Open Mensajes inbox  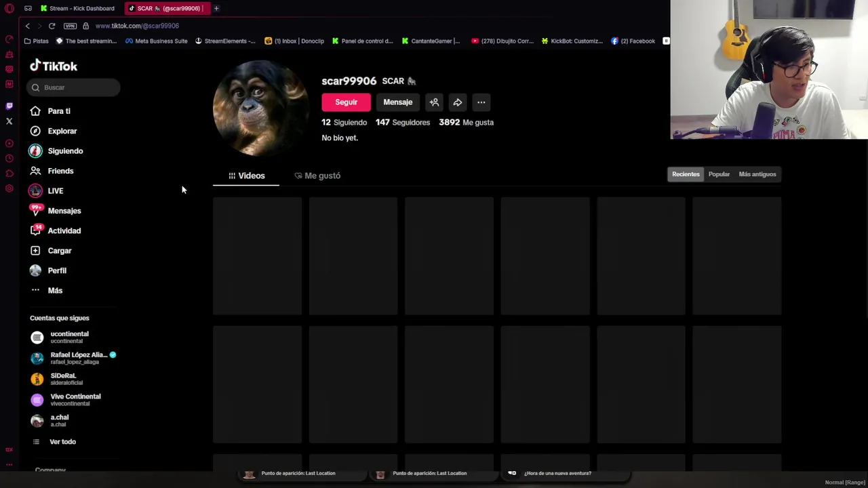(x=55, y=211)
